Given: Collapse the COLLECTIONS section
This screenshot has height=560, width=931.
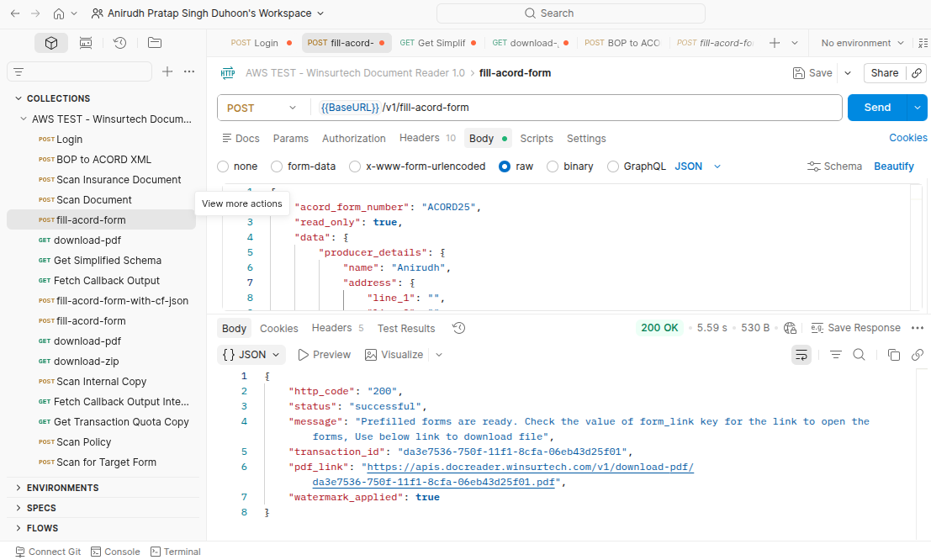Looking at the screenshot, I should 19,98.
